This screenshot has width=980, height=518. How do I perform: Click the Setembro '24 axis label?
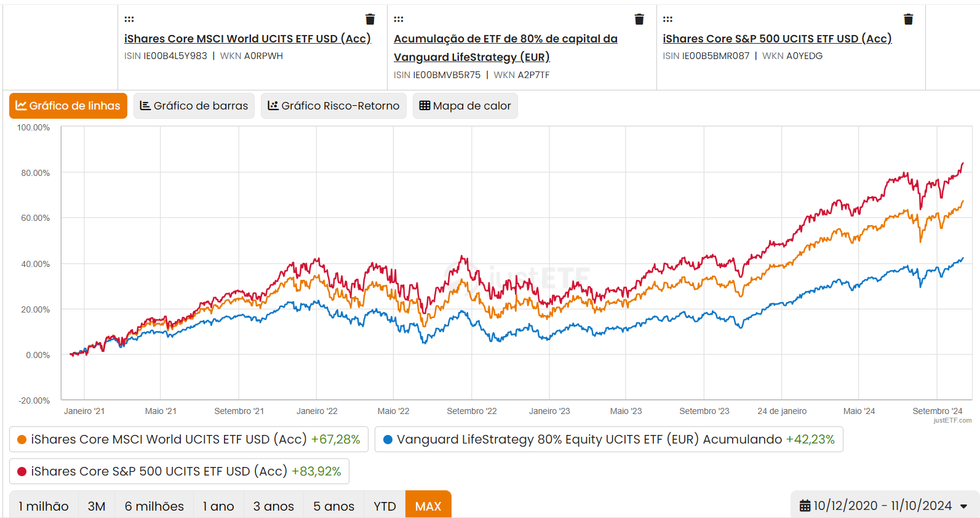coord(937,411)
